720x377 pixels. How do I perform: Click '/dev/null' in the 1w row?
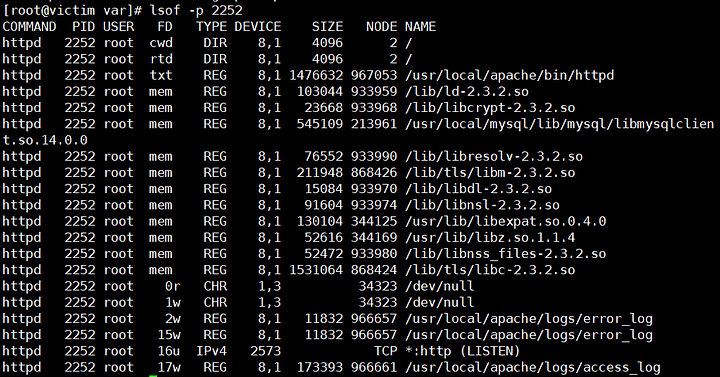click(439, 303)
